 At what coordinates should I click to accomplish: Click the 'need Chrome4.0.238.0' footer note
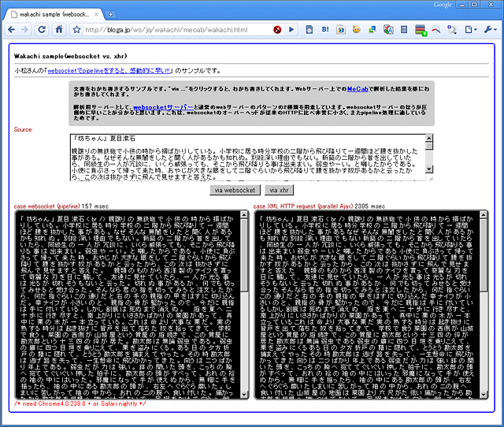click(x=80, y=404)
